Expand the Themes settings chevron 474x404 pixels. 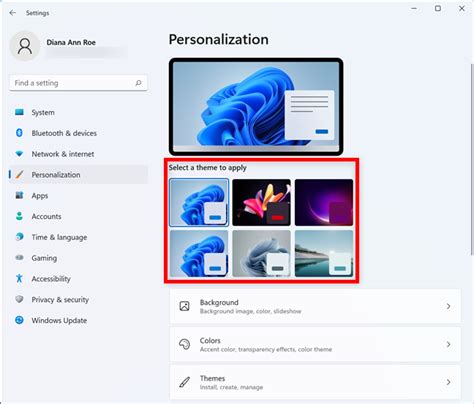click(448, 382)
